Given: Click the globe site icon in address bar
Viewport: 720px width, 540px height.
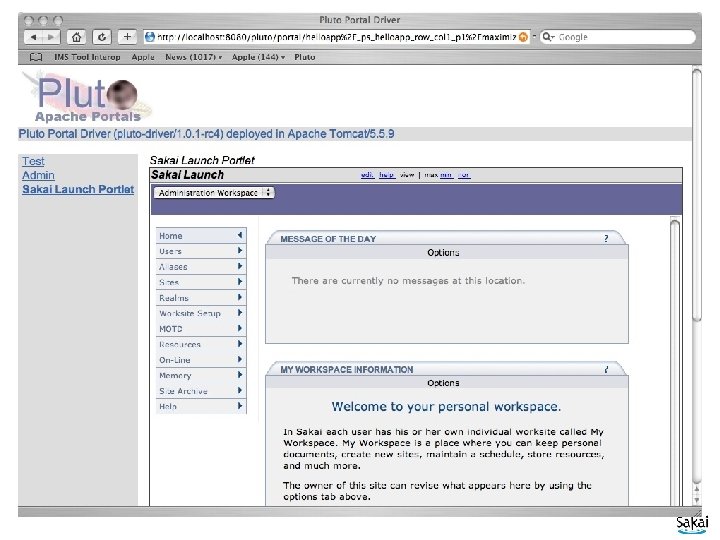Looking at the screenshot, I should click(x=149, y=37).
